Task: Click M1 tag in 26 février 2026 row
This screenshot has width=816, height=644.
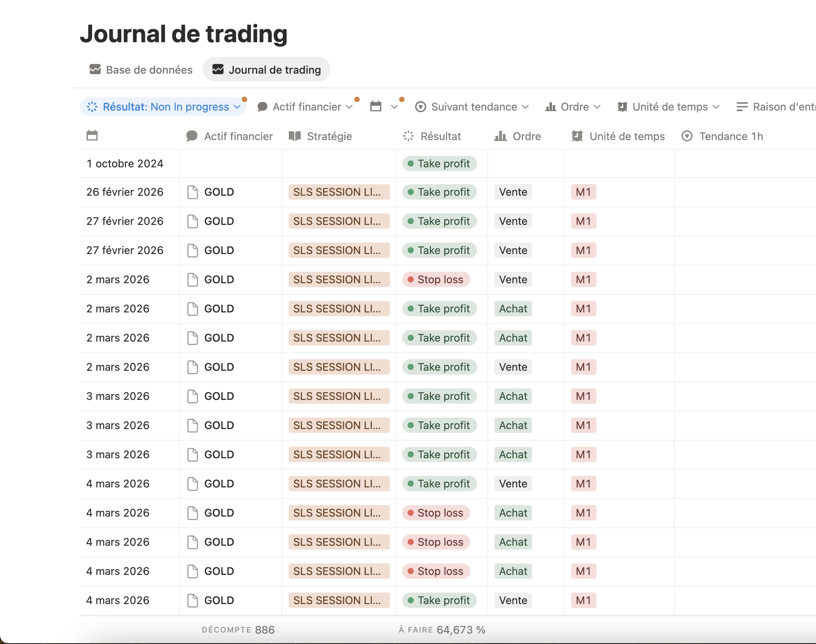Action: [x=583, y=192]
